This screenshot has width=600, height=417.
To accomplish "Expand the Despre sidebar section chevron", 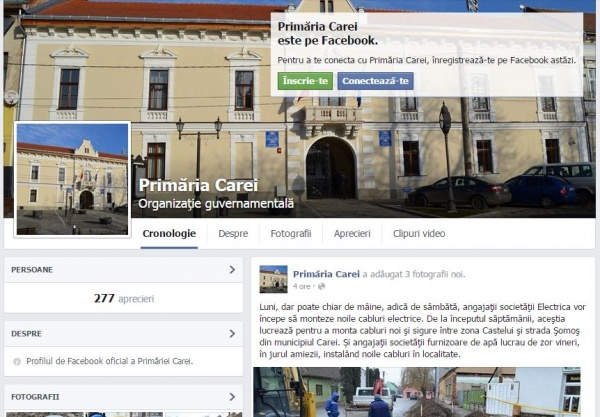I will point(232,334).
